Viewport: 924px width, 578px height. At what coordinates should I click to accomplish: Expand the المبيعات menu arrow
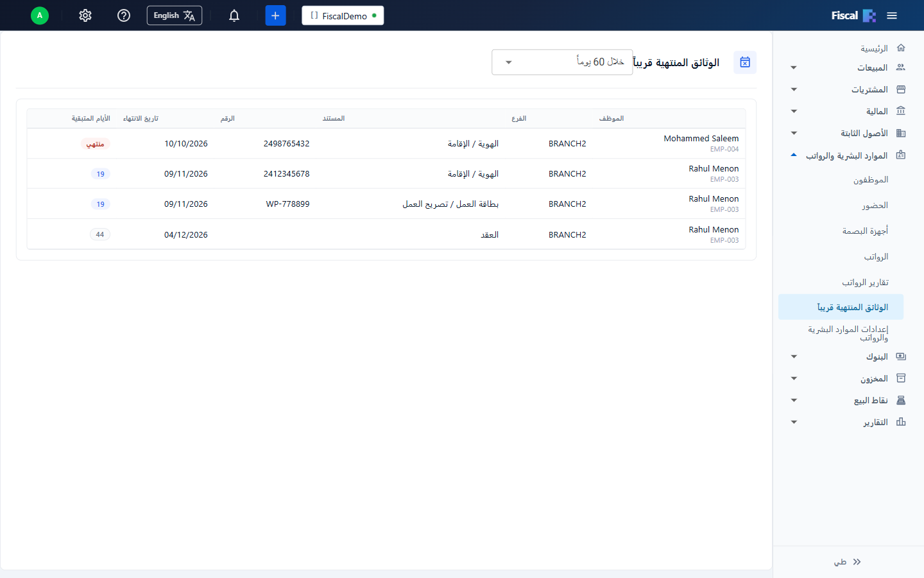tap(794, 67)
